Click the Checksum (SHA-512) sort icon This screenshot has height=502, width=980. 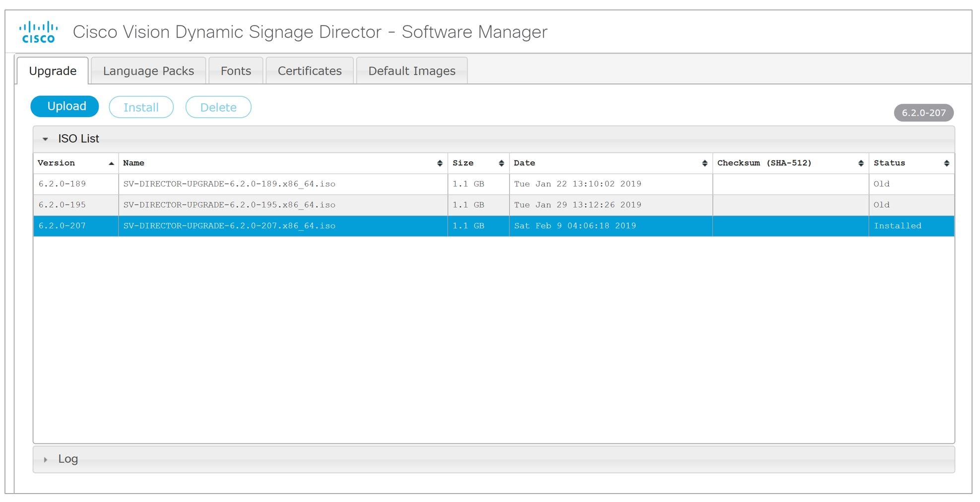point(861,163)
